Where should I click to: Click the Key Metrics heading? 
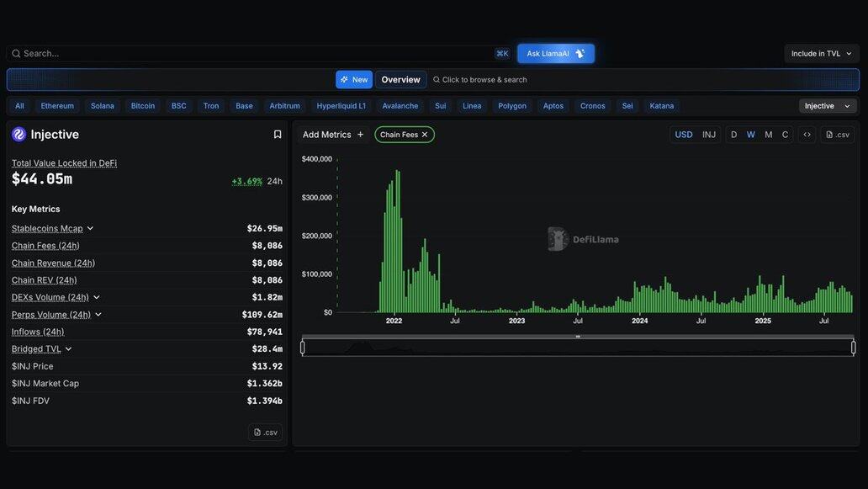pos(35,209)
